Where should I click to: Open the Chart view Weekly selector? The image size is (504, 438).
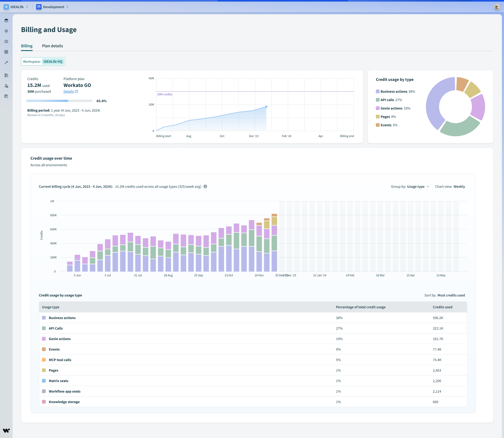(450, 186)
